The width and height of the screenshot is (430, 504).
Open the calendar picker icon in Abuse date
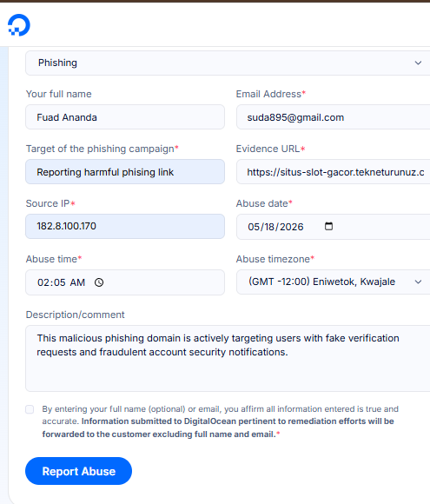pyautogui.click(x=328, y=226)
